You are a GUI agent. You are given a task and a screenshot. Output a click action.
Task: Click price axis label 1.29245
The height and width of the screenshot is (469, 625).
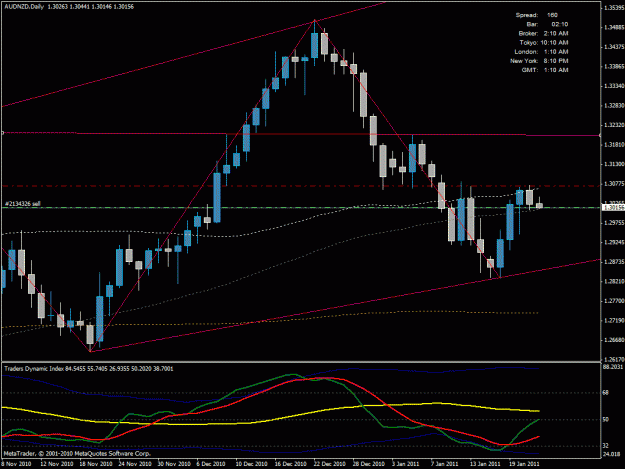click(614, 242)
